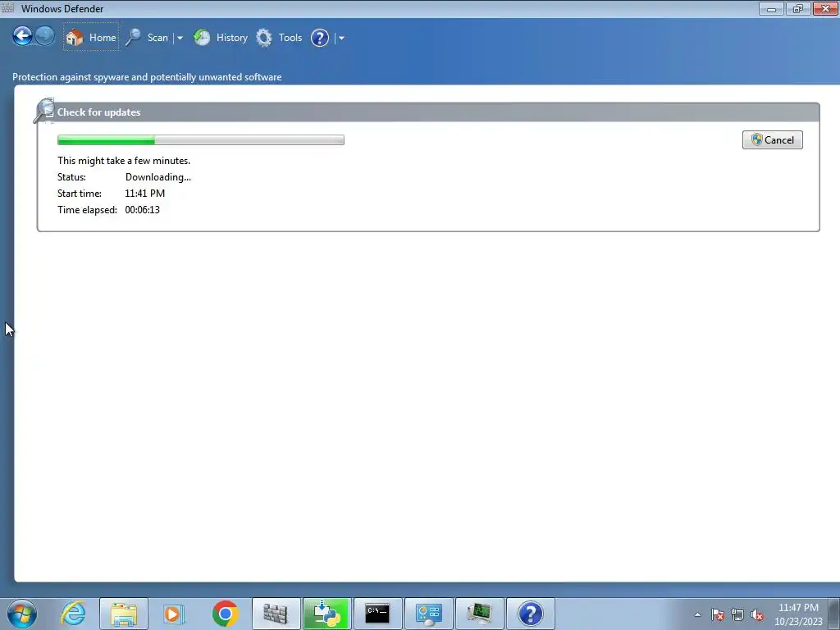
Task: Open Windows Defender help question mark
Action: tap(320, 38)
